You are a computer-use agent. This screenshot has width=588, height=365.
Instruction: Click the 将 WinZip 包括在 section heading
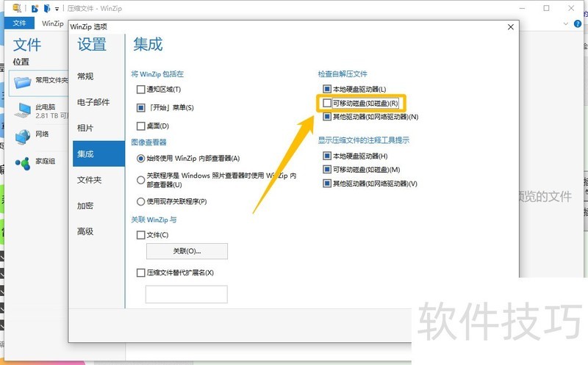tap(157, 74)
